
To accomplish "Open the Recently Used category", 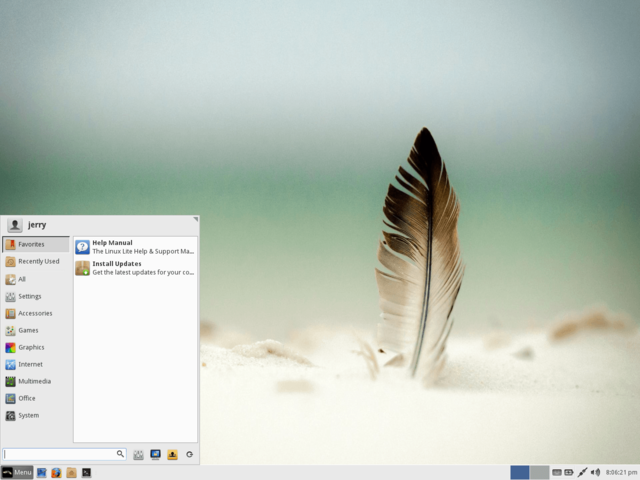I will [36, 261].
